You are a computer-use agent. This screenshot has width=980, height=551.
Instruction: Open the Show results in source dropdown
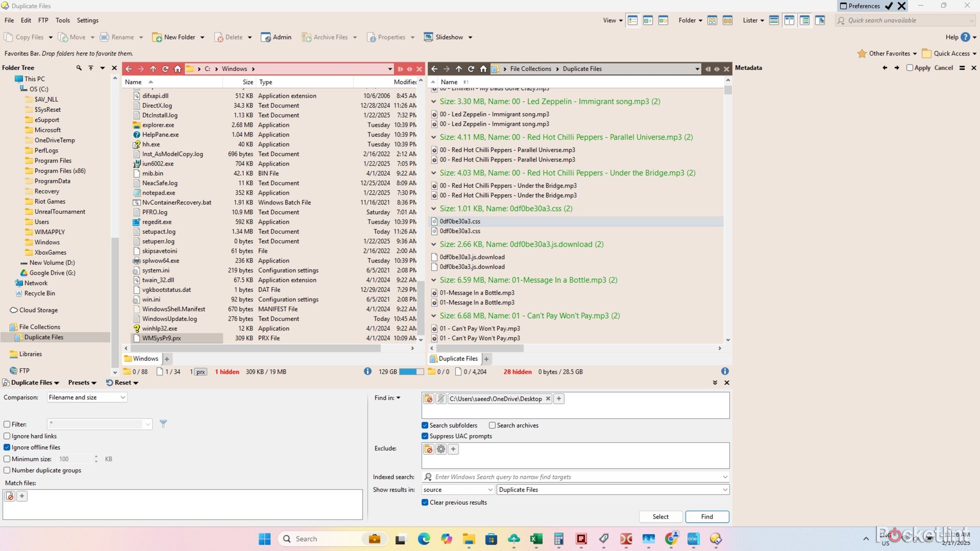click(458, 489)
